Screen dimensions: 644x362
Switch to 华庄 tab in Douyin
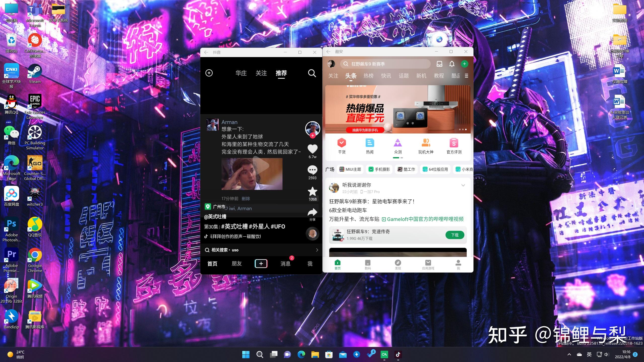[x=241, y=73]
